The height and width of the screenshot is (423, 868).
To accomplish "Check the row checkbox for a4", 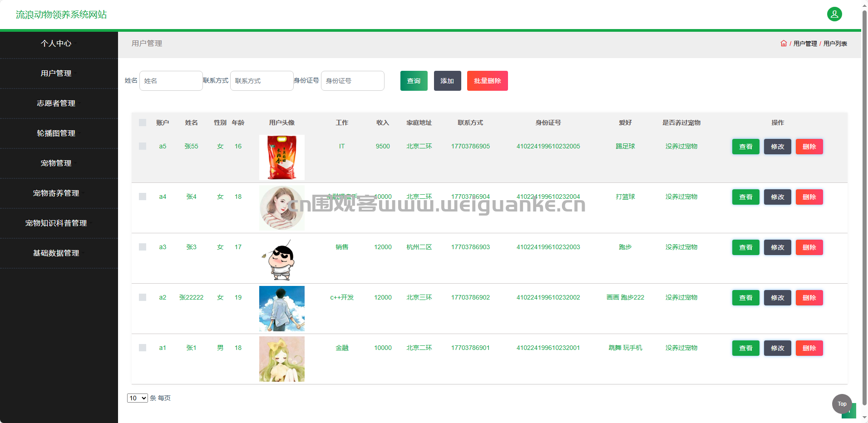I will click(x=143, y=197).
